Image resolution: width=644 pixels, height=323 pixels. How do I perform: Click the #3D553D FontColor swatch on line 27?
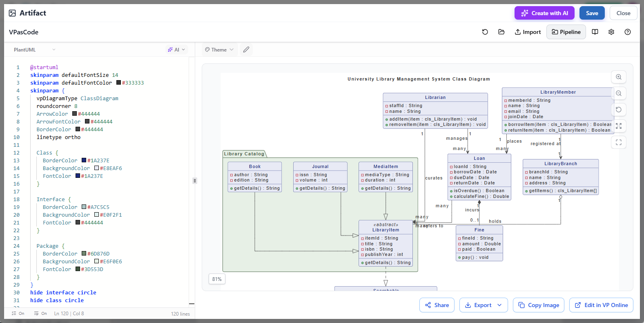78,269
